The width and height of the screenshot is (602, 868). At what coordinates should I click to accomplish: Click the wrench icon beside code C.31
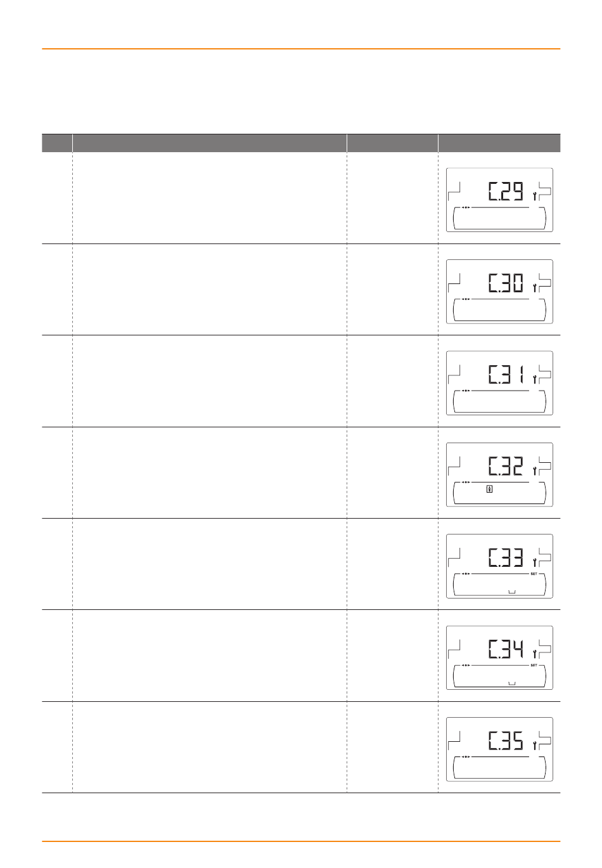[x=535, y=379]
